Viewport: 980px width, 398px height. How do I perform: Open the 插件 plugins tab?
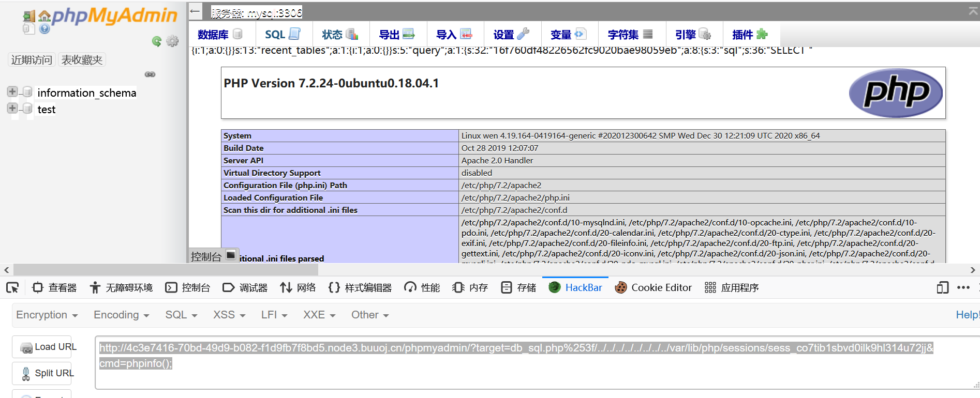(750, 35)
